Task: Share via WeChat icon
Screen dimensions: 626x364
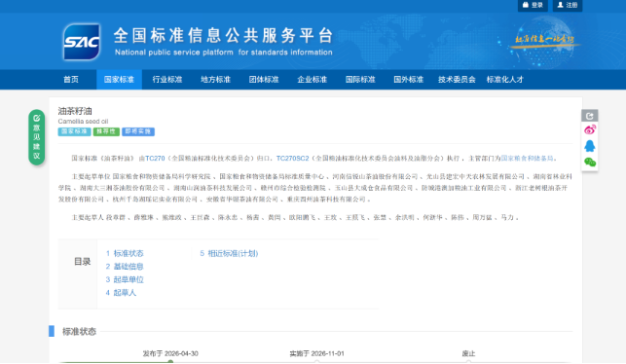Action: [590, 162]
